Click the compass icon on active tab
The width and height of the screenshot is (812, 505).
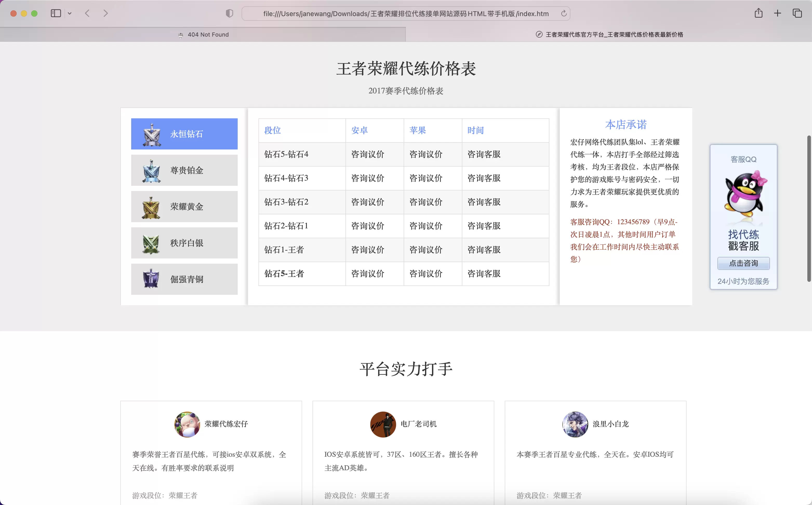point(539,35)
